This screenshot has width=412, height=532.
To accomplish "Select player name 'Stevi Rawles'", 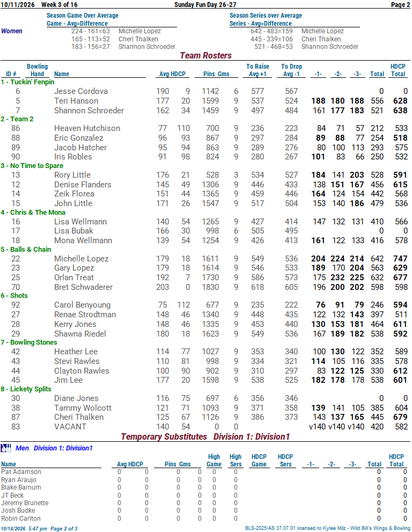I will 77,361.
